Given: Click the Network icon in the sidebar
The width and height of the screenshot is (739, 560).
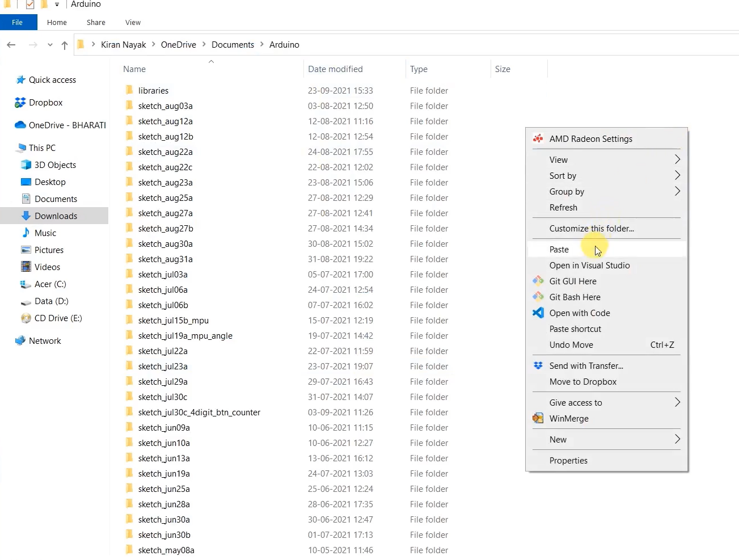Looking at the screenshot, I should pyautogui.click(x=20, y=340).
